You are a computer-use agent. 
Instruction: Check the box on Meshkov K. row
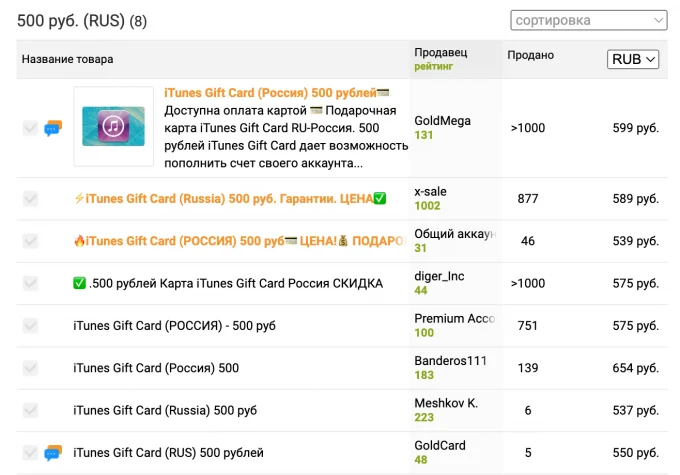[30, 410]
